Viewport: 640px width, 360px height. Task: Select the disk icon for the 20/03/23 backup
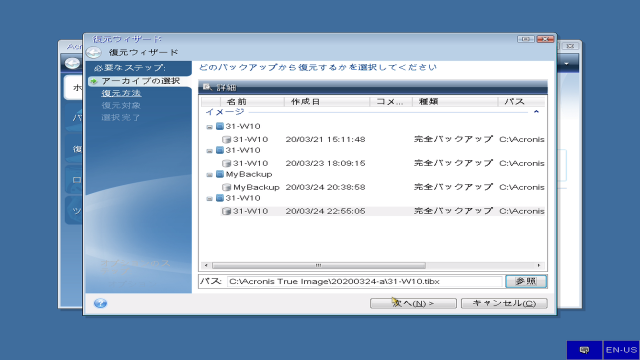[x=227, y=163]
